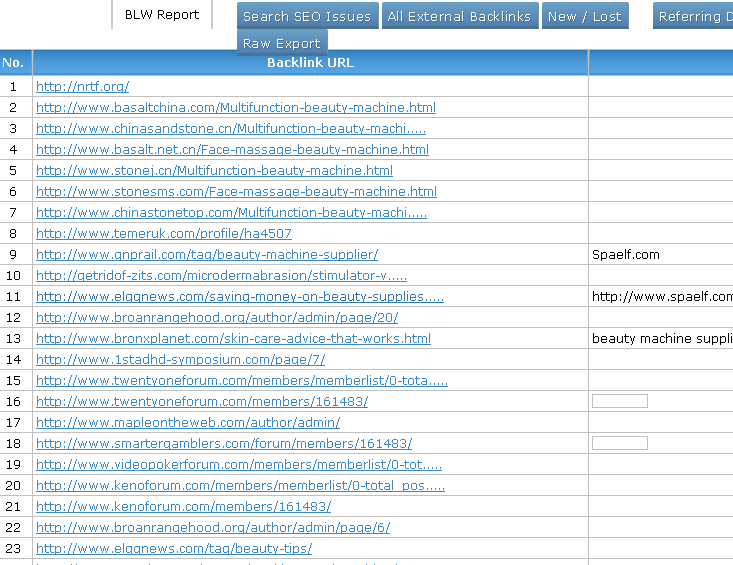Click the empty box in row 16
This screenshot has height=565, width=733.
[620, 401]
